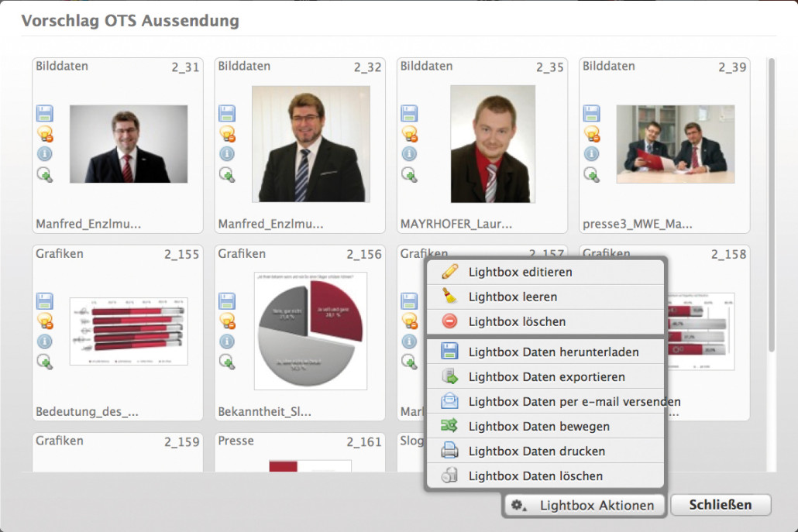Screen dimensions: 798x532
Task: Click the ID label '2_159'
Action: pos(181,442)
